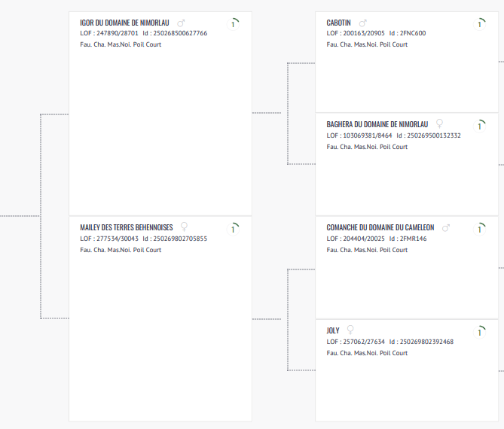The width and height of the screenshot is (504, 429).
Task: Click male icon next to CABOTIN
Action: coord(362,23)
